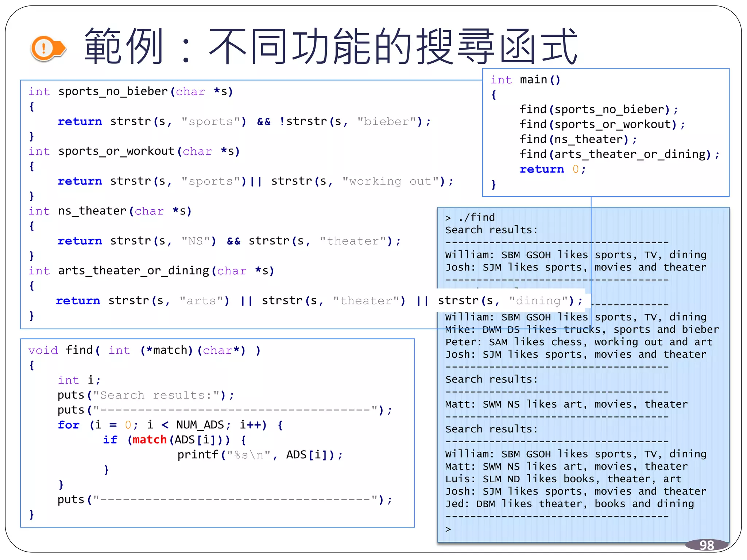
Task: Click the sports_or_workout function definition
Action: 116,151
